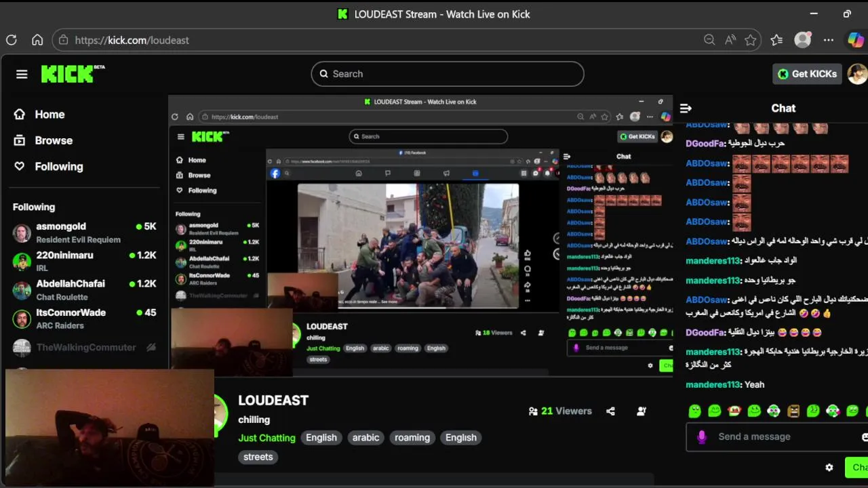Insert the clown face emote
The image size is (868, 488).
click(x=734, y=411)
